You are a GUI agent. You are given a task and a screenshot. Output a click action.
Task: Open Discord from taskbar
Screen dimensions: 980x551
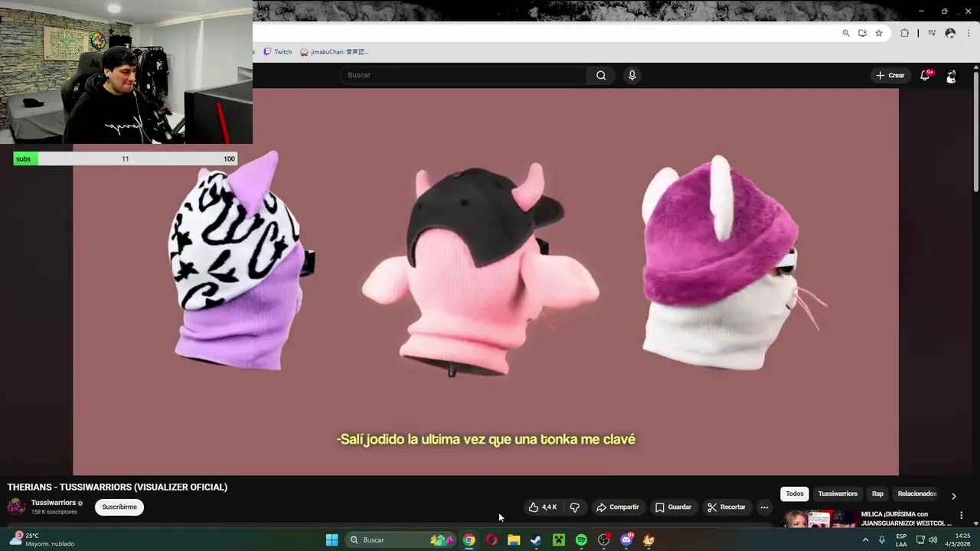(x=626, y=540)
